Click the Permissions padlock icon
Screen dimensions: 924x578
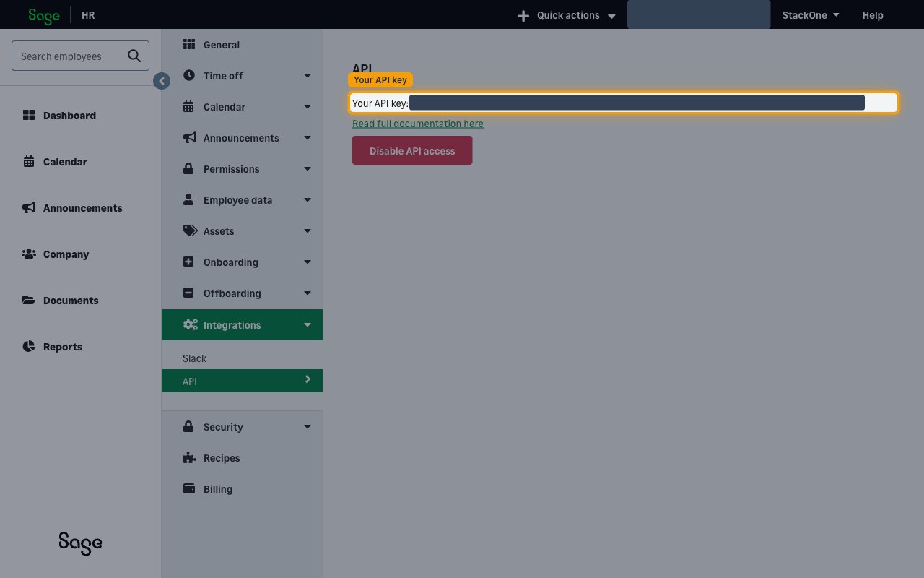(x=188, y=169)
